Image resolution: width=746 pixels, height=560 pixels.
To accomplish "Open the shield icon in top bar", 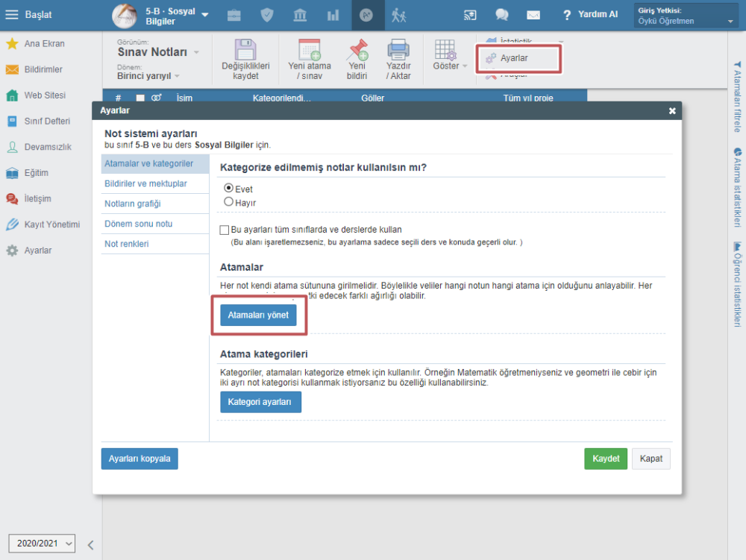I will point(267,15).
